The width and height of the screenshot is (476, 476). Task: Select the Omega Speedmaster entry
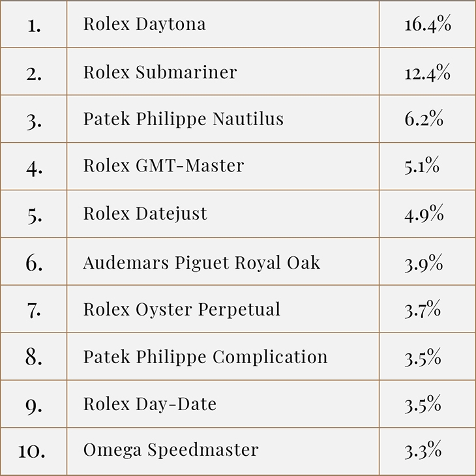tap(171, 450)
